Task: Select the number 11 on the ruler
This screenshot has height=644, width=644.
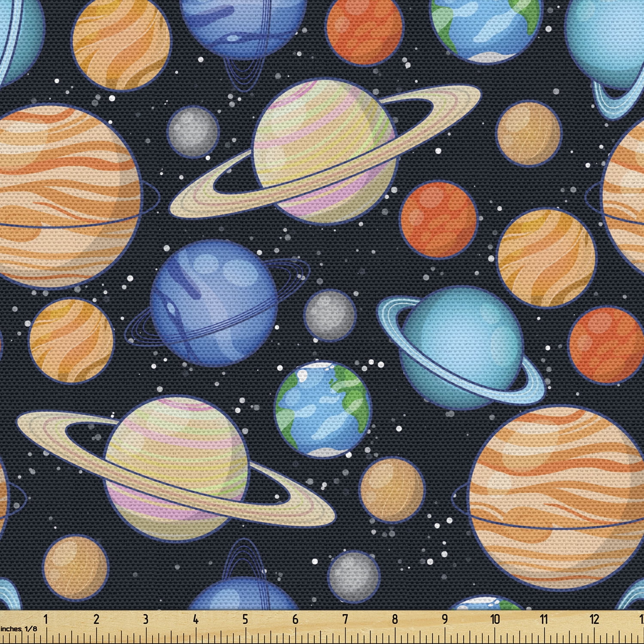Action: click(544, 619)
